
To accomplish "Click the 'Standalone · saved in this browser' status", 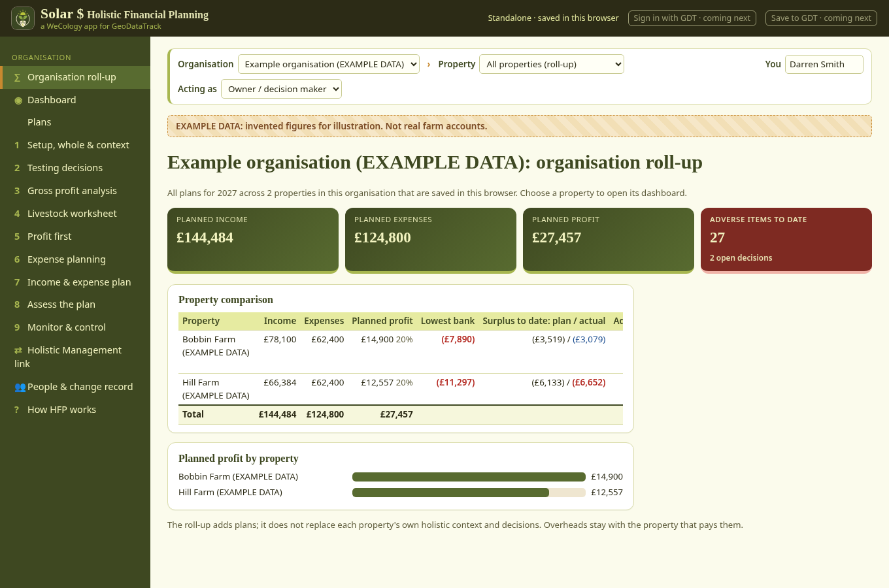I will pyautogui.click(x=553, y=18).
